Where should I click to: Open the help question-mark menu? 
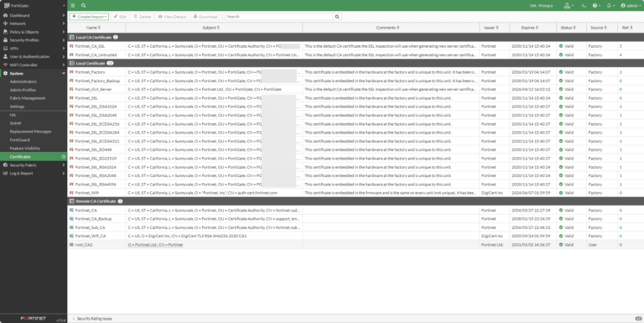point(596,5)
